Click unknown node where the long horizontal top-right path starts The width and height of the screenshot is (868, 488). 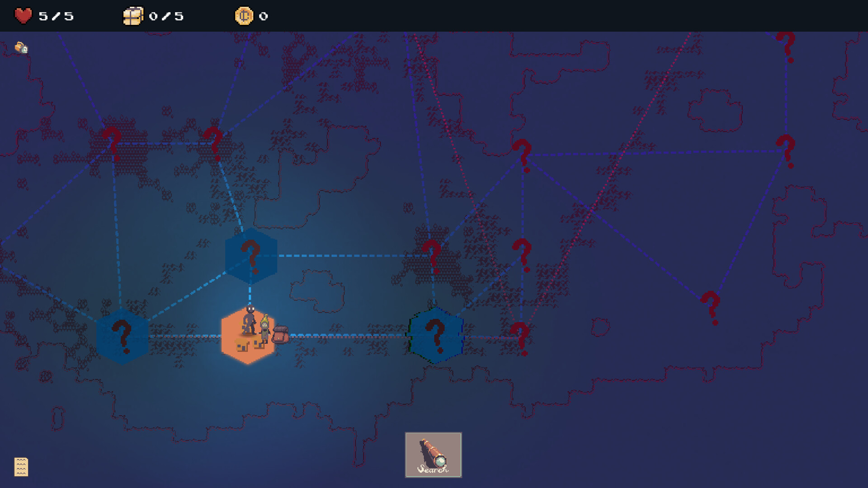pyautogui.click(x=522, y=155)
